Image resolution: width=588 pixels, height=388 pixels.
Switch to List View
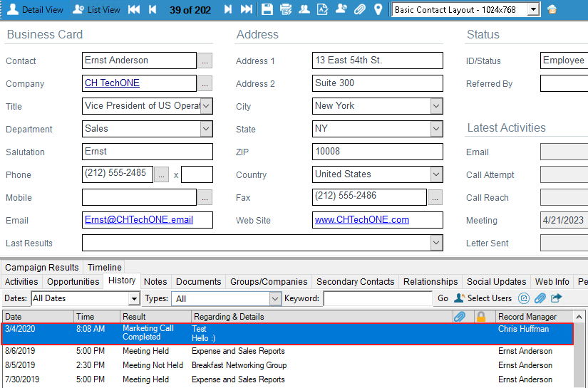tap(96, 10)
